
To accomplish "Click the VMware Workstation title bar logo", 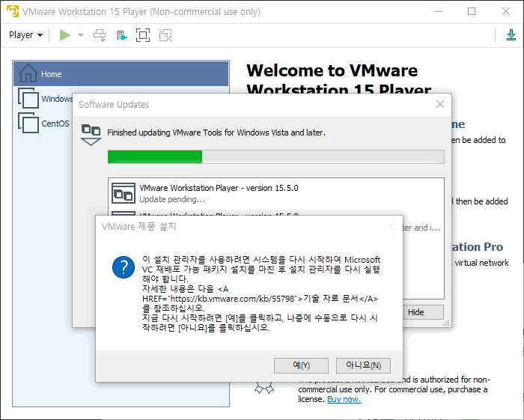I will point(13,11).
